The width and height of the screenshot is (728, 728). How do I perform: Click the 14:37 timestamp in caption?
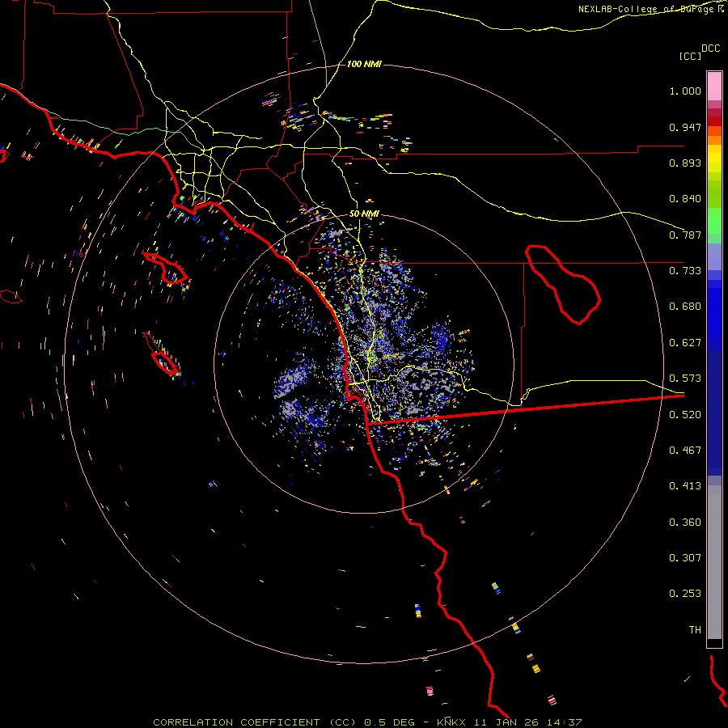(x=564, y=722)
